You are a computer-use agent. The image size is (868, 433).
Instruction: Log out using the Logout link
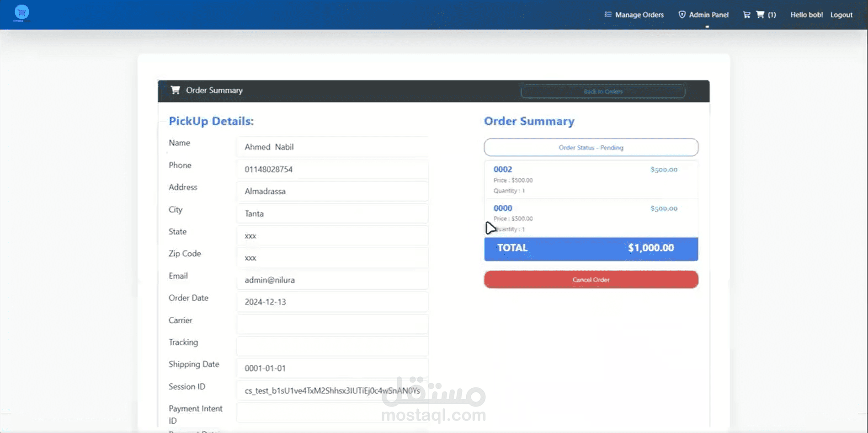pyautogui.click(x=841, y=15)
